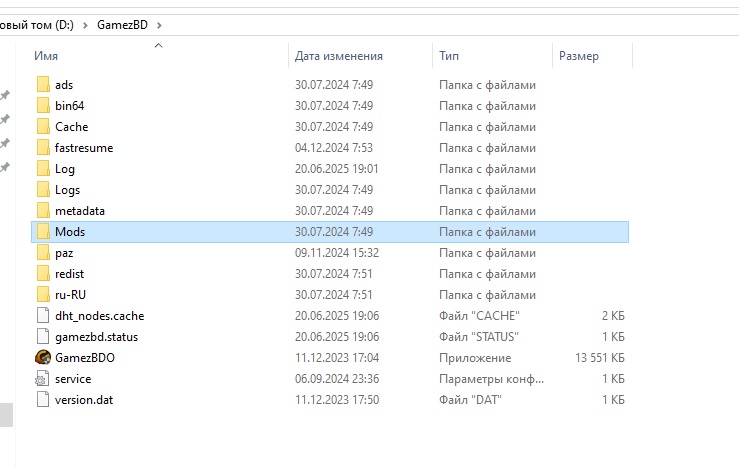739x467 pixels.
Task: Select the ru-RU folder icon
Action: click(x=42, y=295)
